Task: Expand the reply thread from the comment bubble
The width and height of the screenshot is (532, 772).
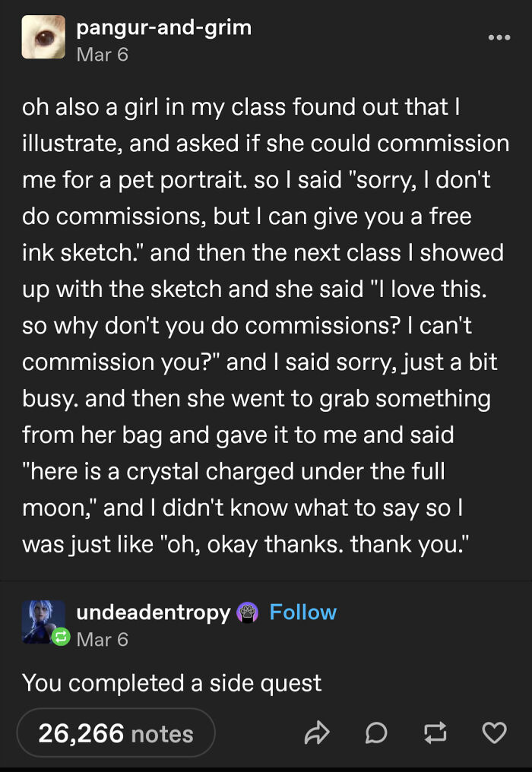Action: tap(376, 732)
